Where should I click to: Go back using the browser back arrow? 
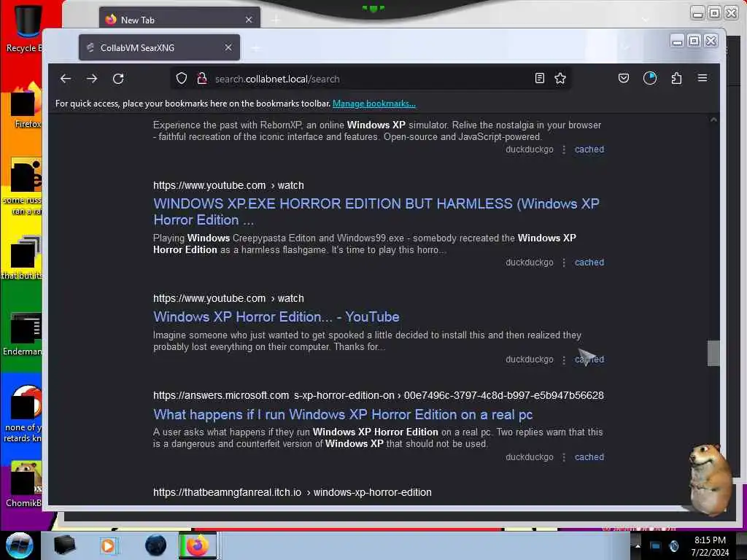(x=66, y=79)
